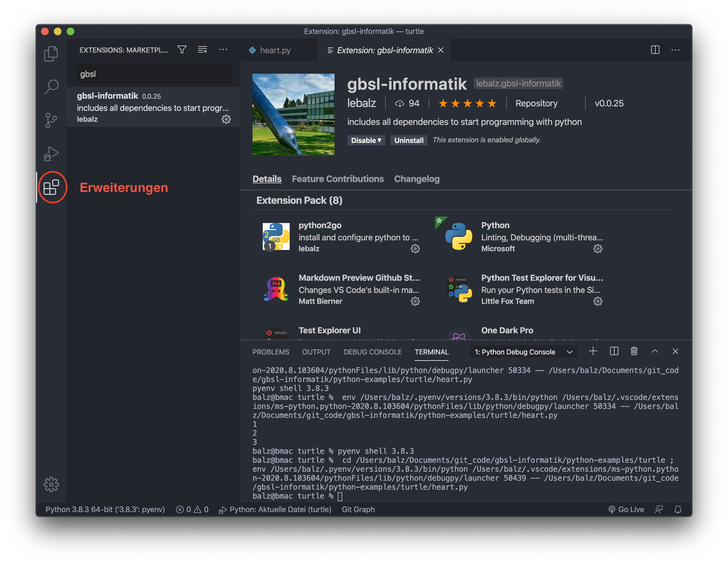Click Python: Aktuelle Datei debug configuration
Viewport: 728px width, 564px height.
point(275,509)
